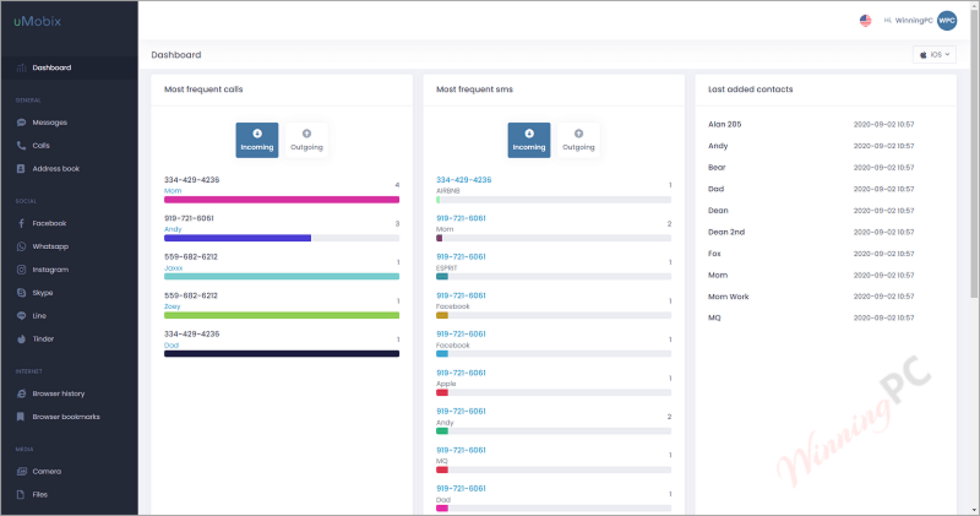Click the Mom contact link under calls
980x516 pixels.
(x=172, y=191)
